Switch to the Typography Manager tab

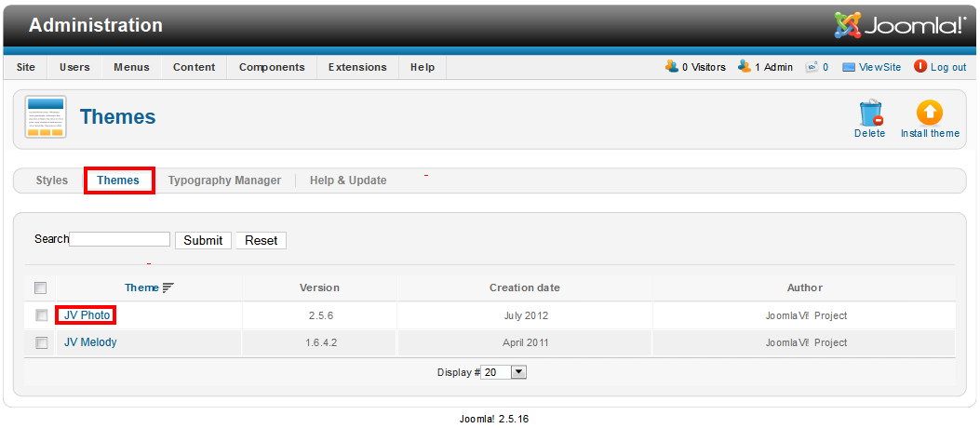[224, 181]
